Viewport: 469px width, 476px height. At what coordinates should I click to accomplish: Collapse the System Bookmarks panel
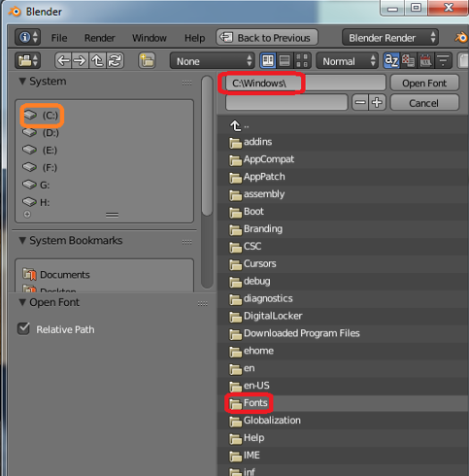coord(22,240)
